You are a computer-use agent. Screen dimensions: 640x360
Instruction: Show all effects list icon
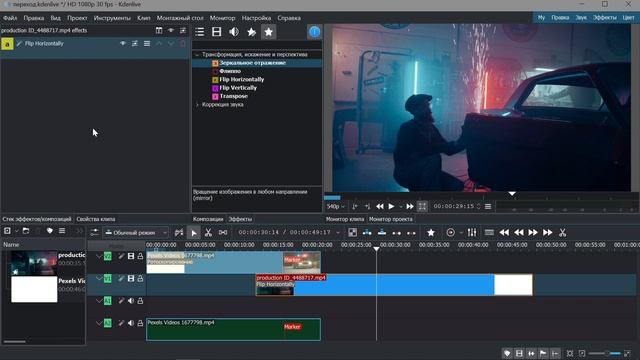[x=200, y=32]
